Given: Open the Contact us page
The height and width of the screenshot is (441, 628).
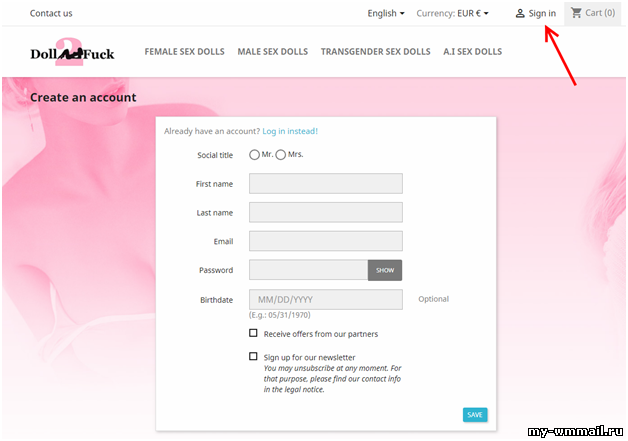Looking at the screenshot, I should (51, 13).
